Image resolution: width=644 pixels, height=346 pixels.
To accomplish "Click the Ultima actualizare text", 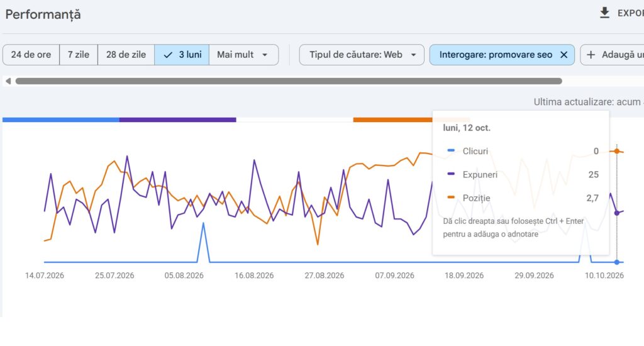I will 589,102.
